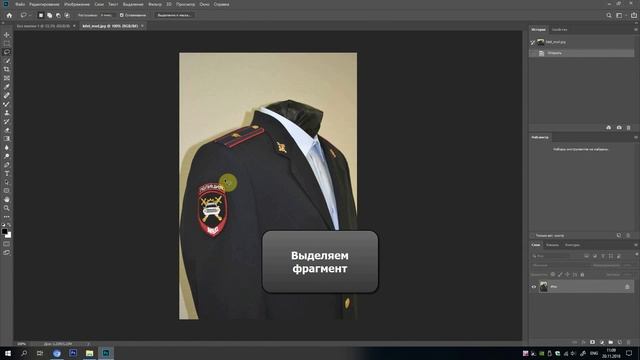Click the background color swatch

[x=9, y=235]
